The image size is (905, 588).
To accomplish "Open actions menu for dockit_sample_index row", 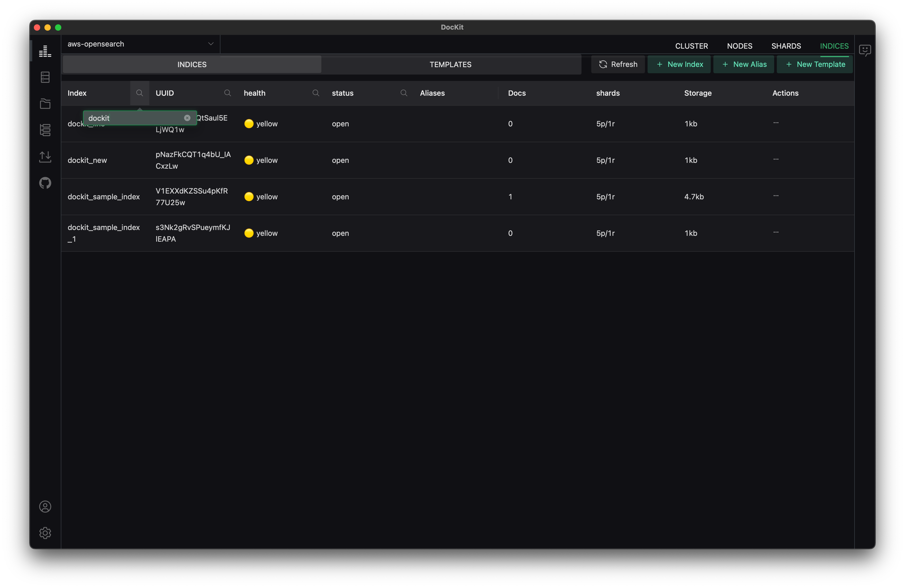I will [776, 195].
